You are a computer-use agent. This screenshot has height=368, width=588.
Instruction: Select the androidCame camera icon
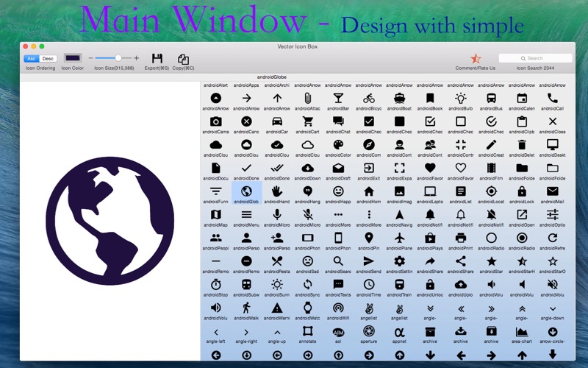click(x=215, y=121)
